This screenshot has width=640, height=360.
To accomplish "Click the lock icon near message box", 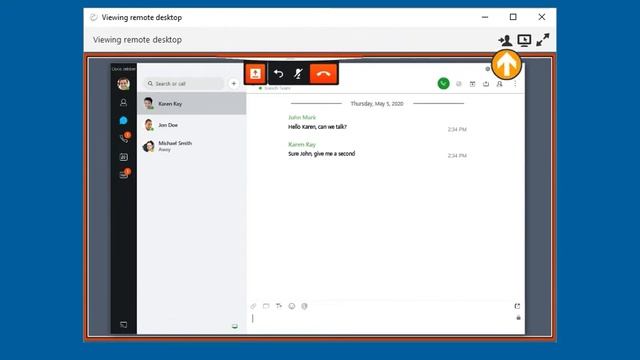I will [x=518, y=318].
